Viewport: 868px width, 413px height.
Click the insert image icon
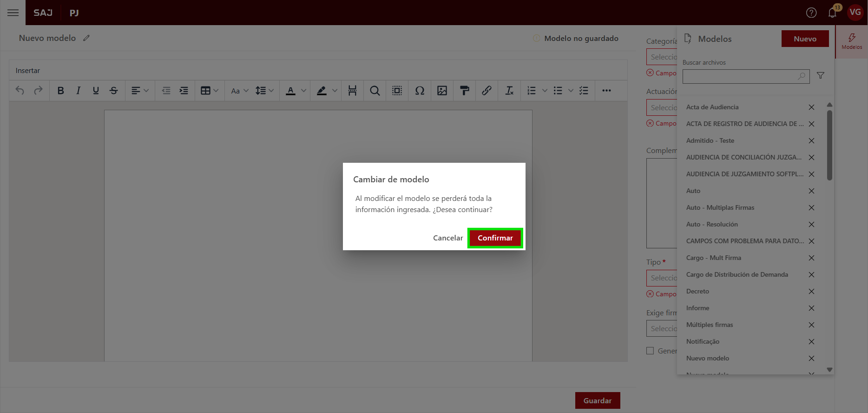[442, 91]
